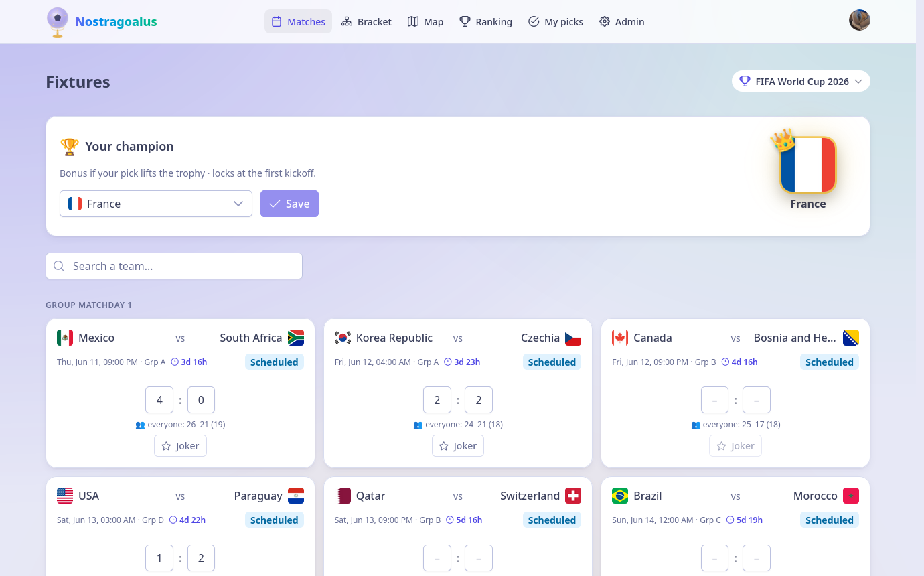Viewport: 924px width, 576px height.
Task: Click everyone: 25–17 (18) stats text
Action: coord(736,425)
